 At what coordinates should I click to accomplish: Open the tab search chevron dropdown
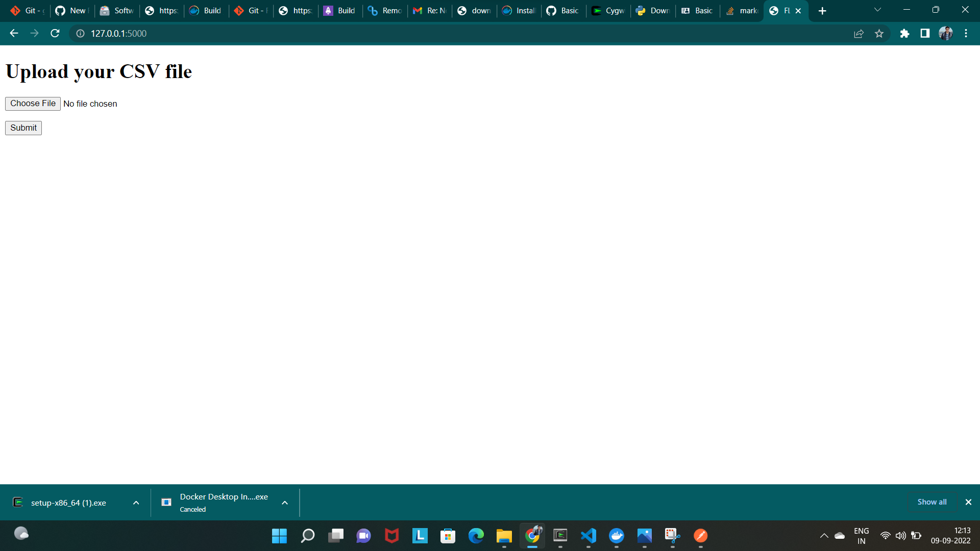(x=877, y=10)
